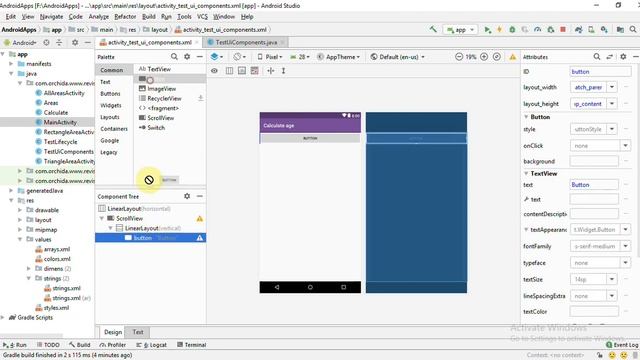Open the Tools menu
640x360 pixels.
pos(184,17)
